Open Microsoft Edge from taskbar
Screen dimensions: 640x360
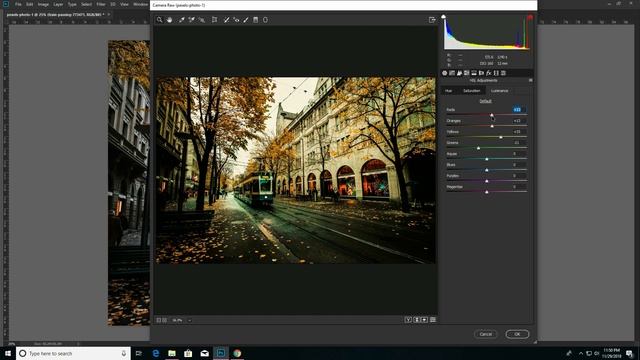click(156, 353)
